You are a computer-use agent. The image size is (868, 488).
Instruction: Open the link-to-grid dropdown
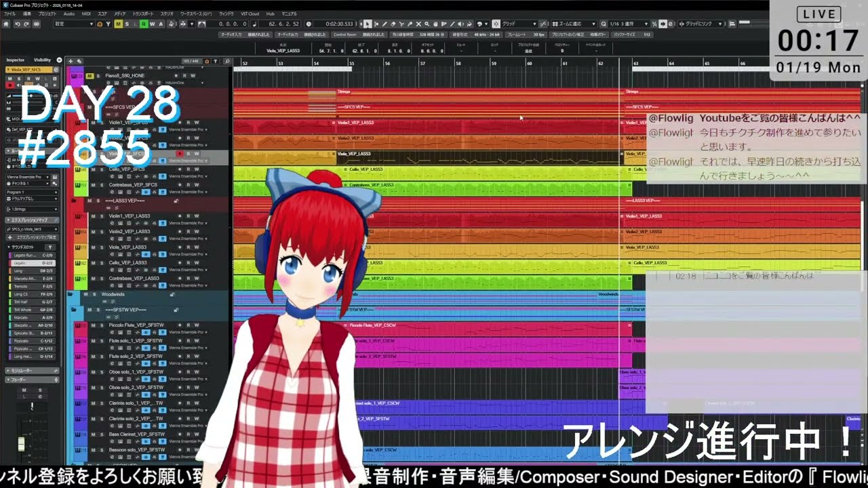pos(702,24)
